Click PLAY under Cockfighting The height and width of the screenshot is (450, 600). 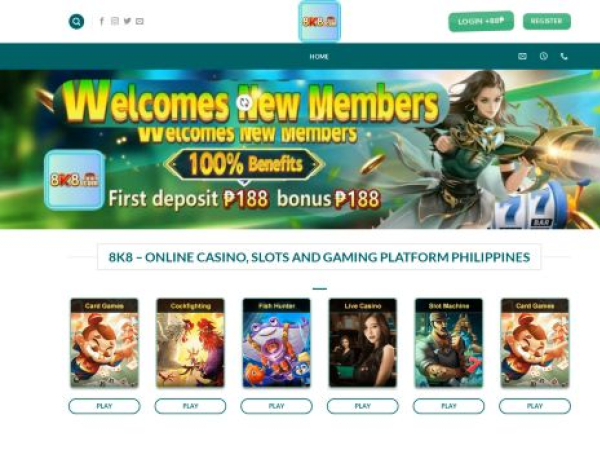pyautogui.click(x=190, y=406)
